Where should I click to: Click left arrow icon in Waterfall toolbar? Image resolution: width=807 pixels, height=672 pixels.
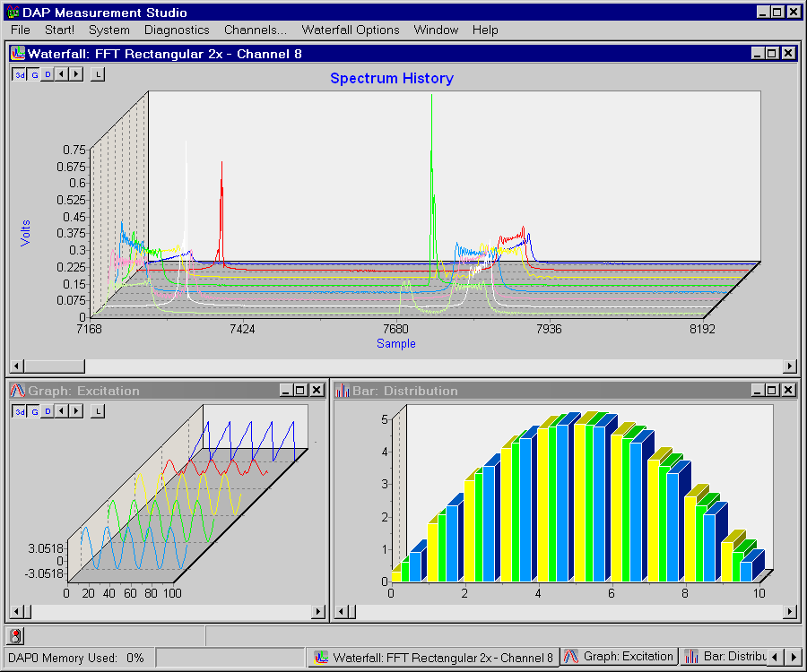pyautogui.click(x=62, y=74)
